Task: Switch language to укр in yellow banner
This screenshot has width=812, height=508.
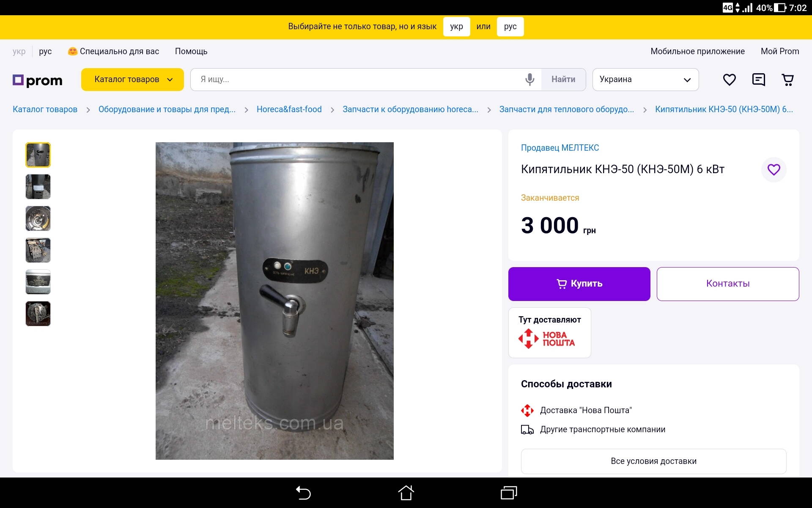Action: pos(456,27)
